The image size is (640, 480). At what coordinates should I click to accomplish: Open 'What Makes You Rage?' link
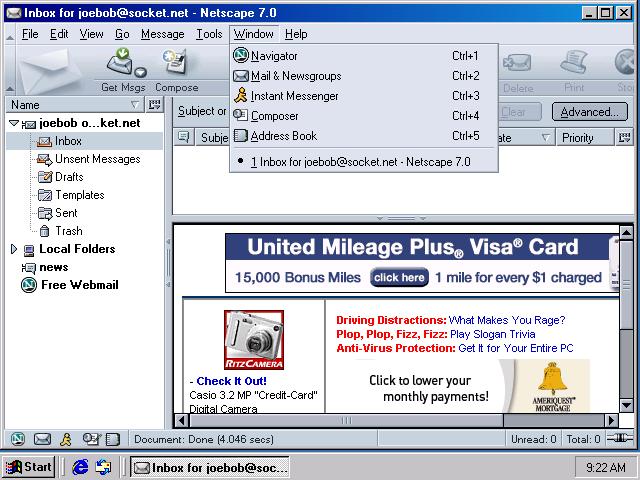[507, 320]
